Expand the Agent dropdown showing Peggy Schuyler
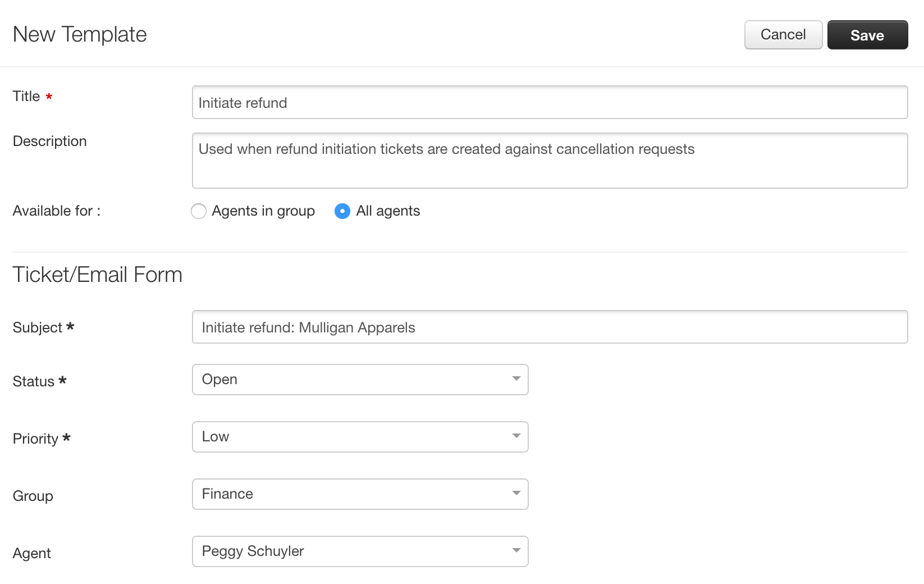This screenshot has height=584, width=924. pos(360,551)
